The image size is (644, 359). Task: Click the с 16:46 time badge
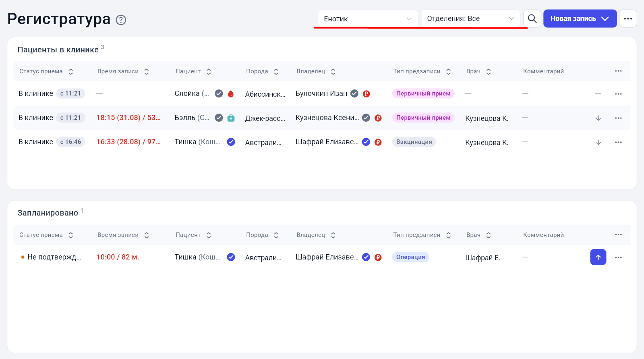[70, 142]
